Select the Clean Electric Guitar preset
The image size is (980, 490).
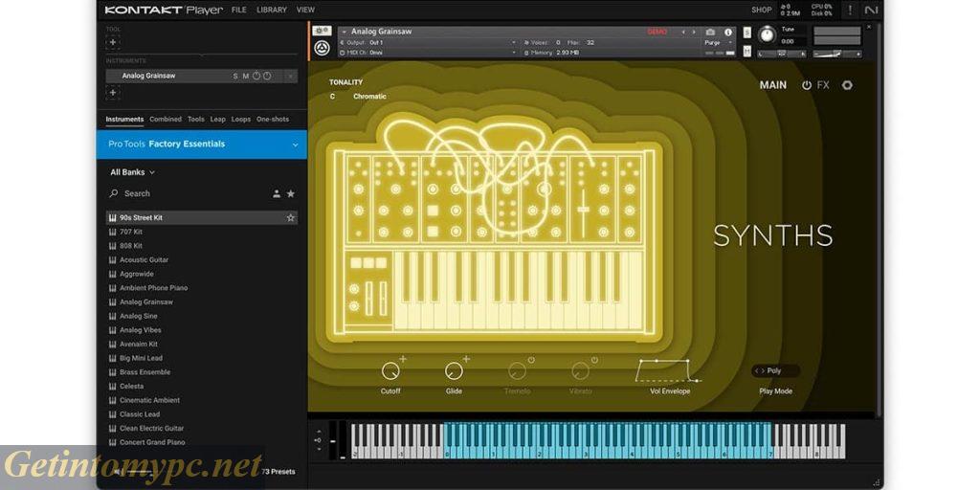click(202, 428)
